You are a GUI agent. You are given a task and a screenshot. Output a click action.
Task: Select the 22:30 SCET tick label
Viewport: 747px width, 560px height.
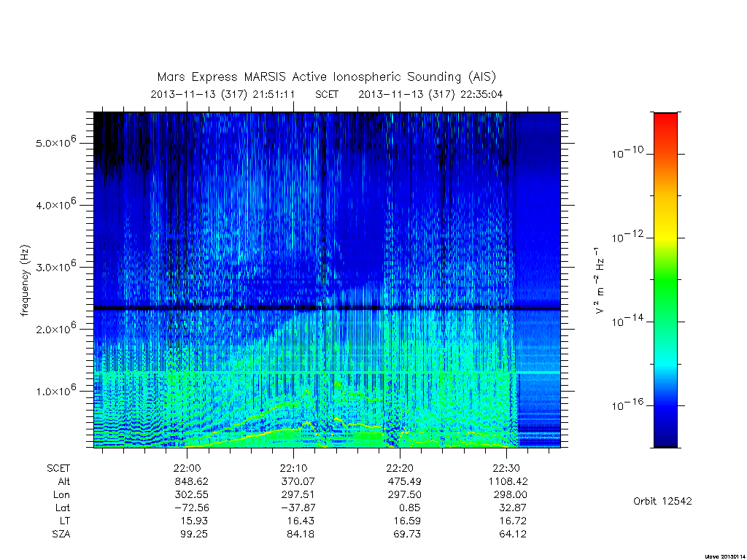coord(506,468)
